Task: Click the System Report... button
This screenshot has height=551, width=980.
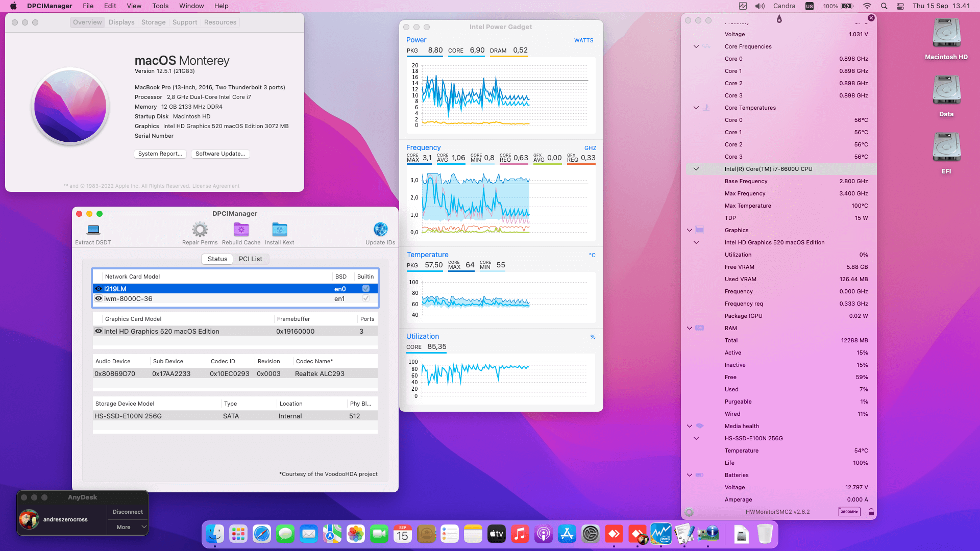Action: coord(160,154)
